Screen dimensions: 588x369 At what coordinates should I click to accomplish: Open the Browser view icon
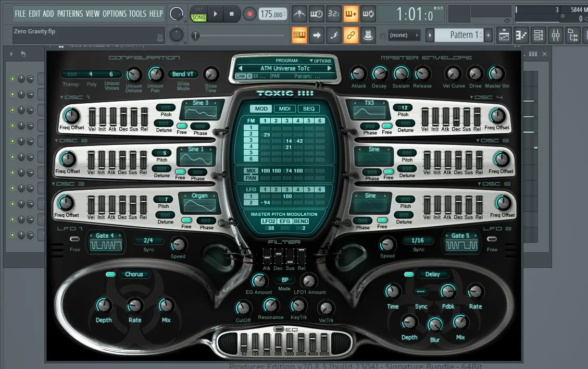pyautogui.click(x=573, y=35)
